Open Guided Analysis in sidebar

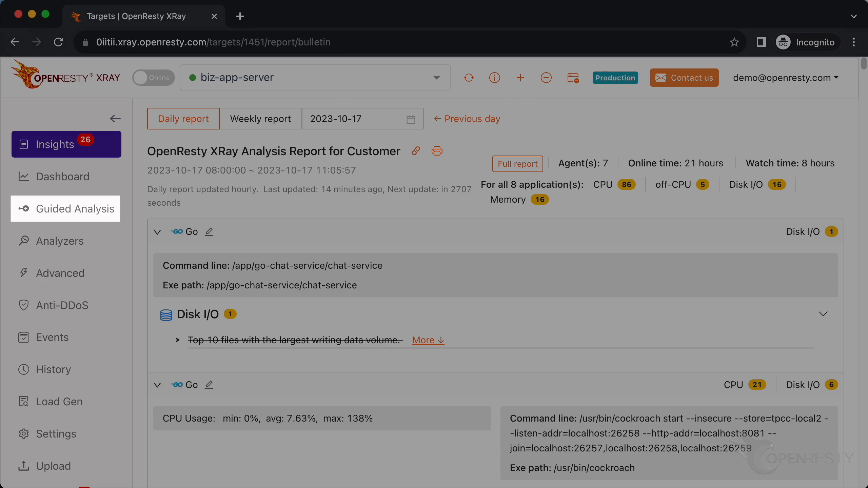tap(65, 209)
